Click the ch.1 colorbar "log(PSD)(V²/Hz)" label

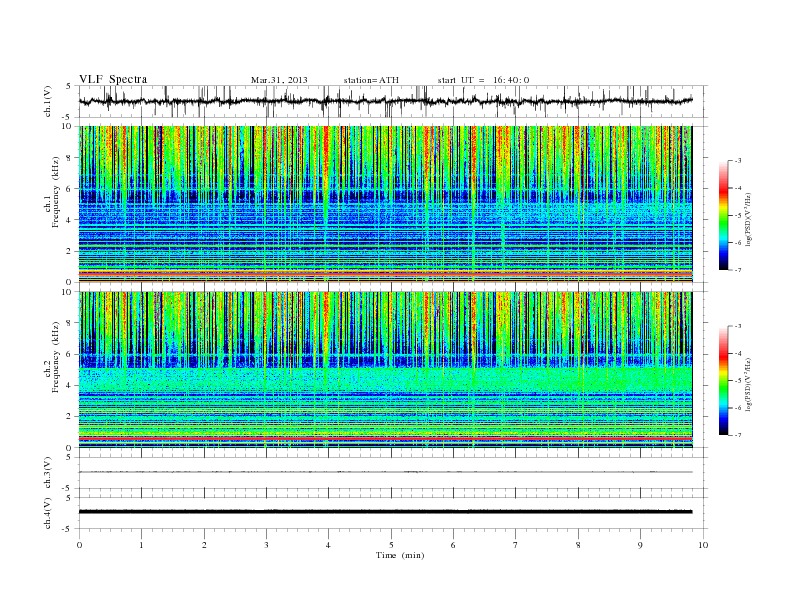click(x=748, y=219)
